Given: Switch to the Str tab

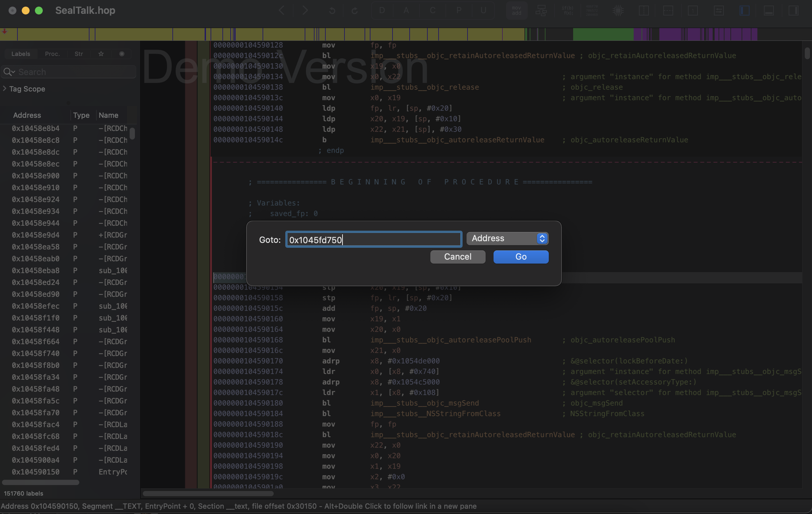Looking at the screenshot, I should pyautogui.click(x=79, y=54).
